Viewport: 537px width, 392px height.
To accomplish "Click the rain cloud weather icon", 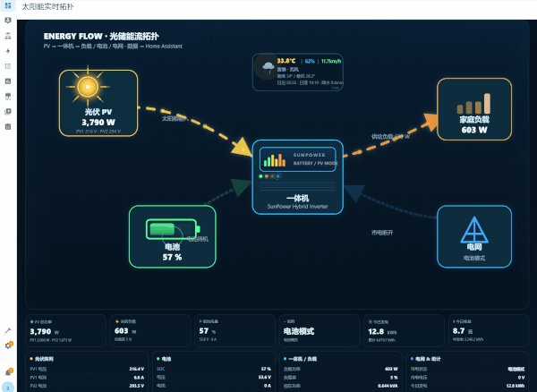I will [268, 67].
